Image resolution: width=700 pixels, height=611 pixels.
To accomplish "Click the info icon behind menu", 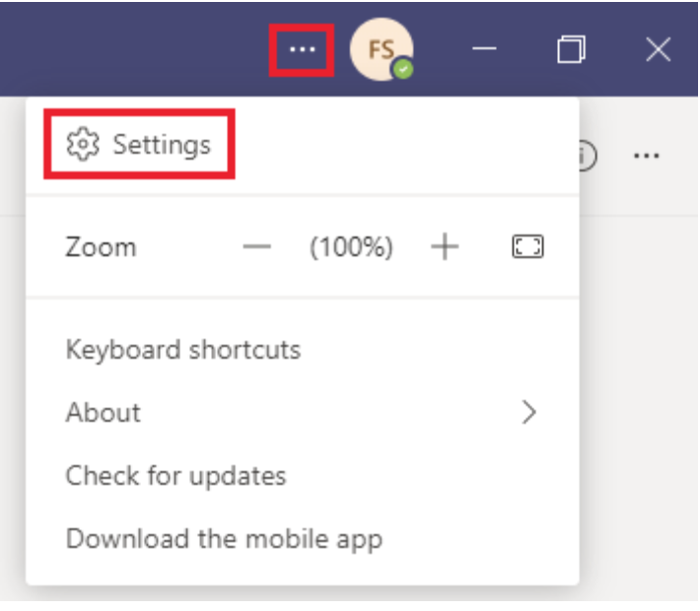I will tap(588, 156).
